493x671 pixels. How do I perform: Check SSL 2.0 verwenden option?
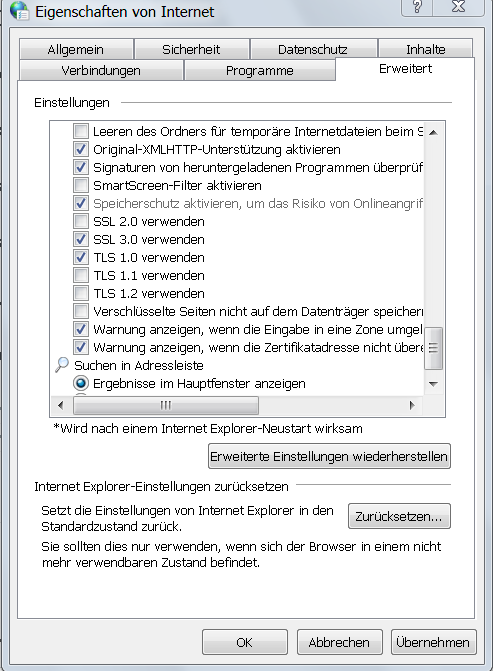[80, 221]
